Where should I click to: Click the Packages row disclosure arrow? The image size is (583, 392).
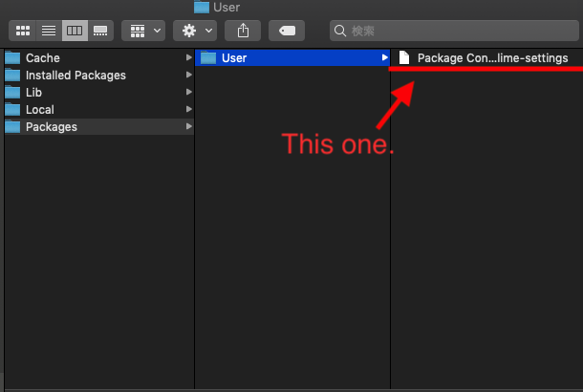189,126
